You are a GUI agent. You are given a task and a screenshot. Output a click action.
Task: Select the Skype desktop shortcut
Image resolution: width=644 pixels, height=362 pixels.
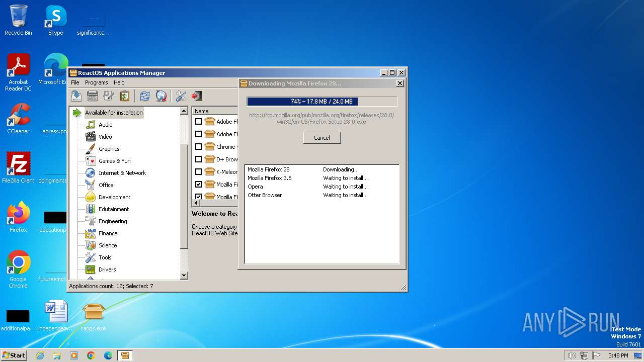[55, 21]
